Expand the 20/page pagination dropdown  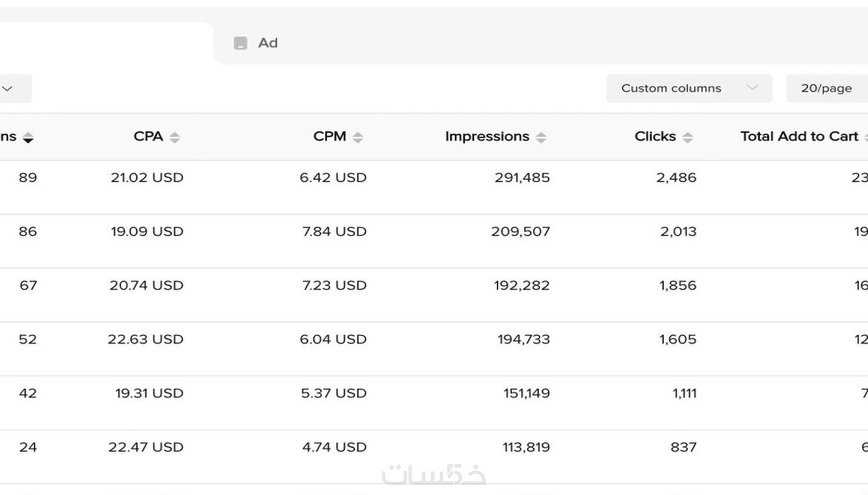(x=826, y=88)
